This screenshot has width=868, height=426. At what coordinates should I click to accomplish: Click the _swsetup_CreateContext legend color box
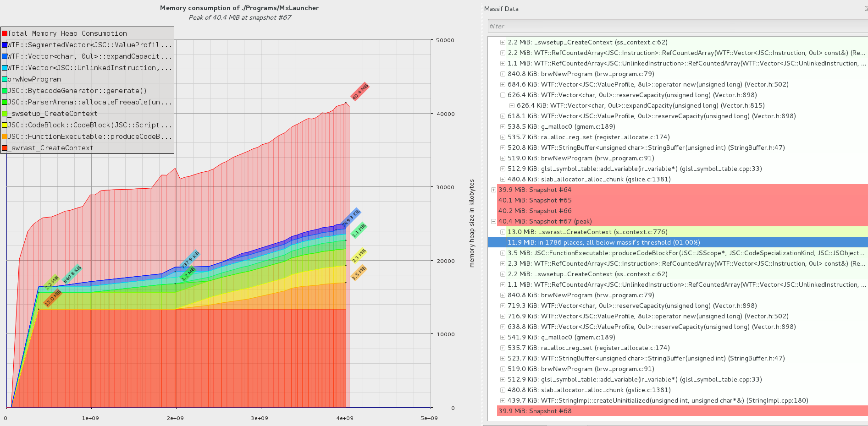point(5,114)
